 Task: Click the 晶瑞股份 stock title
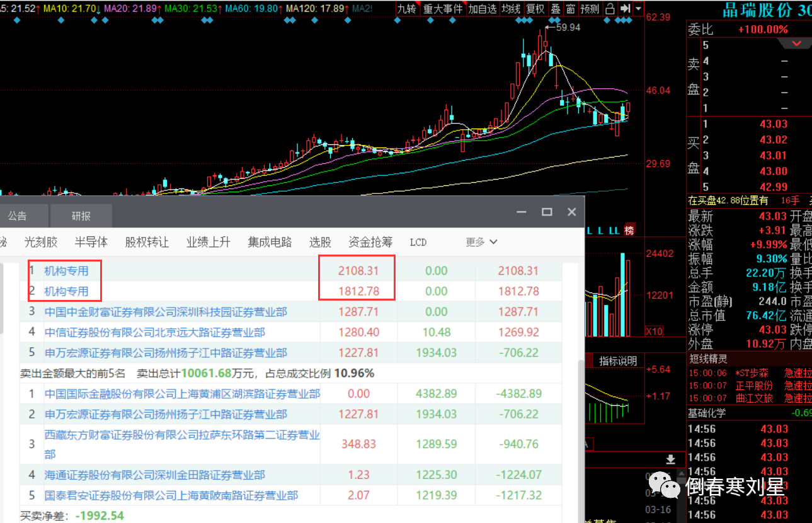tap(758, 11)
